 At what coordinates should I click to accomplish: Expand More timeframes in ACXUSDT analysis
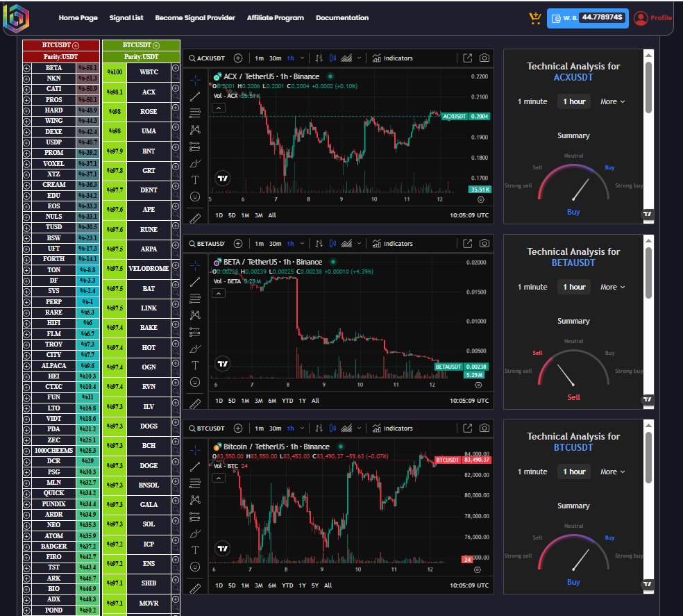[612, 101]
